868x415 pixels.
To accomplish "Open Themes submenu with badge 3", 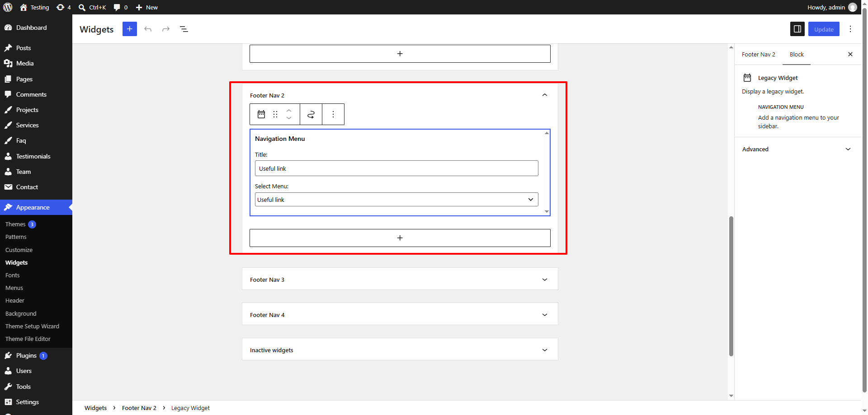I will 20,224.
